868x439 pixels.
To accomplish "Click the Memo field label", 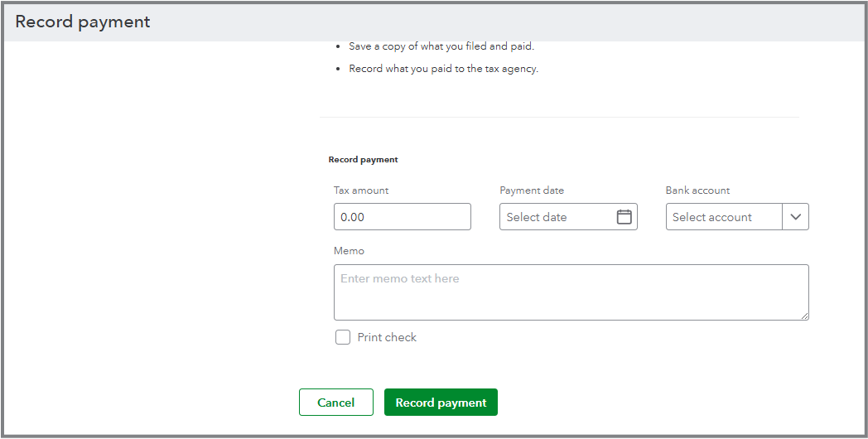I will point(349,251).
